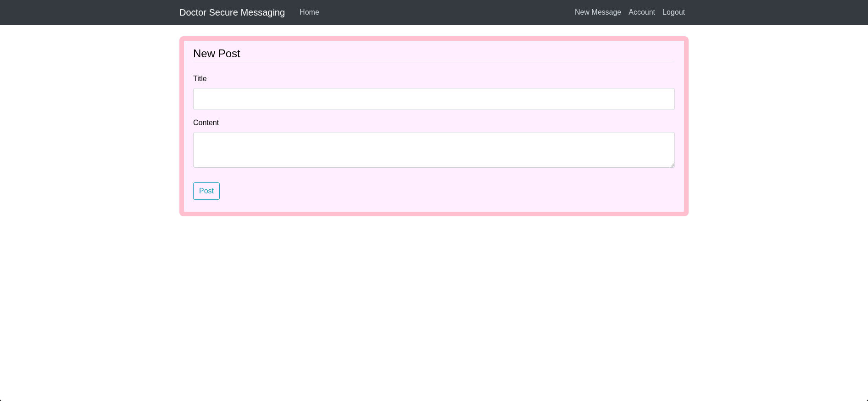Image resolution: width=868 pixels, height=401 pixels.
Task: Click the New Post heading
Action: (217, 54)
